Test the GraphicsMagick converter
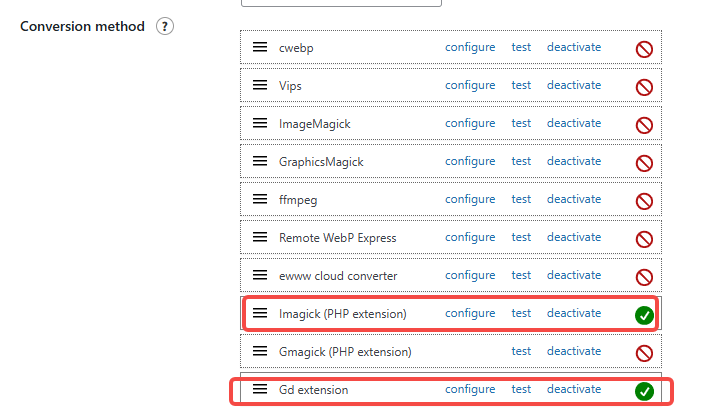Viewport: 726px width, 420px height. click(521, 161)
